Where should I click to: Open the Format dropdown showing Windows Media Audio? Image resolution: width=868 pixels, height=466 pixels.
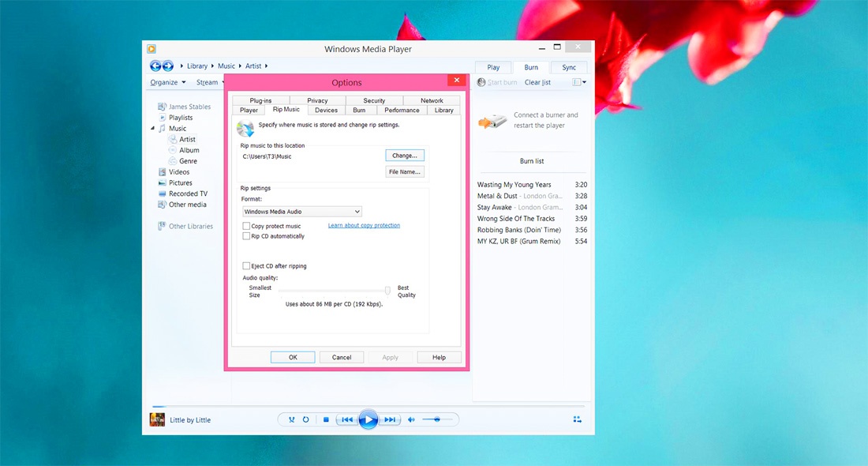[x=301, y=211]
